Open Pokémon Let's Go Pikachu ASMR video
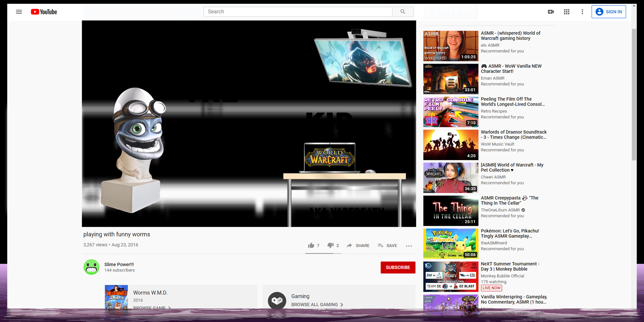The image size is (644, 322). coord(510,233)
